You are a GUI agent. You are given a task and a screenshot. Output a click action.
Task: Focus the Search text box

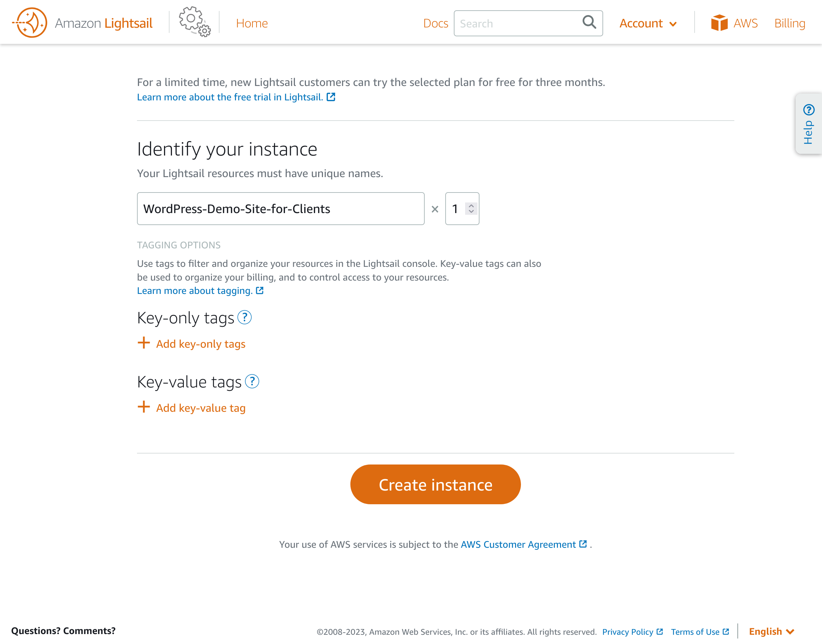click(x=518, y=24)
